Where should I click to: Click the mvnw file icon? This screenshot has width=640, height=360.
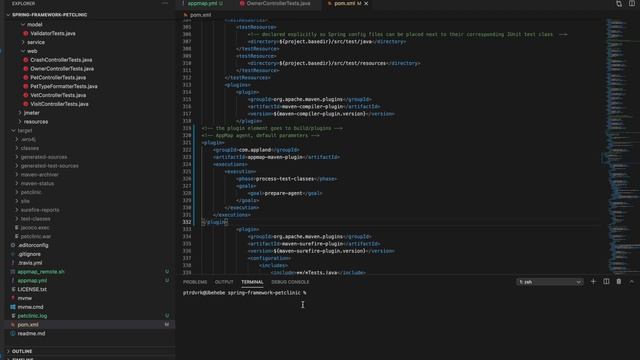[x=13, y=298]
